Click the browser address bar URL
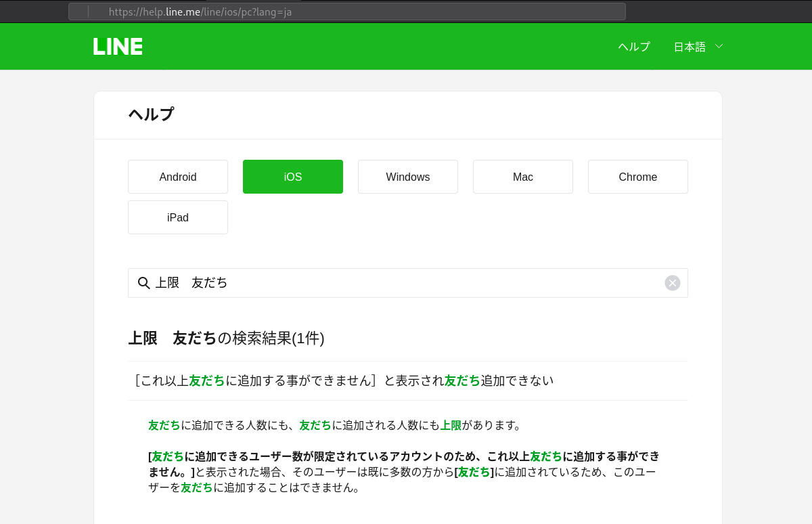Viewport: 812px width, 524px height. coord(200,12)
